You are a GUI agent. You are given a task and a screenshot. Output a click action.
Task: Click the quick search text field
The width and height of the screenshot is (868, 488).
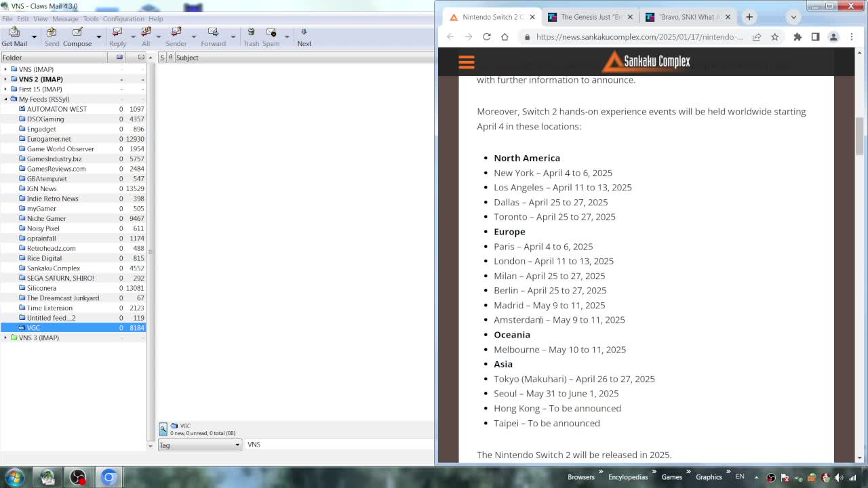[x=339, y=445]
